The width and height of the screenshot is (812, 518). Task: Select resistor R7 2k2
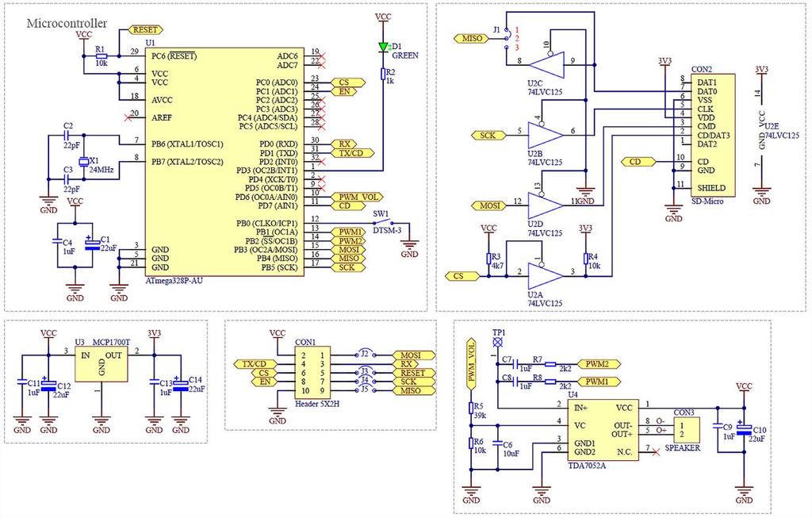click(x=550, y=365)
